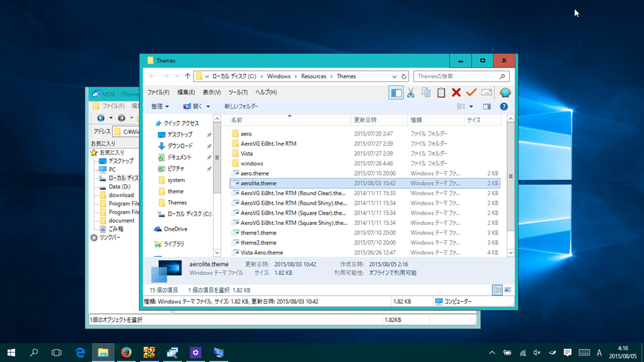
Task: Select ダウンロード in navigation pane
Action: pos(180,146)
